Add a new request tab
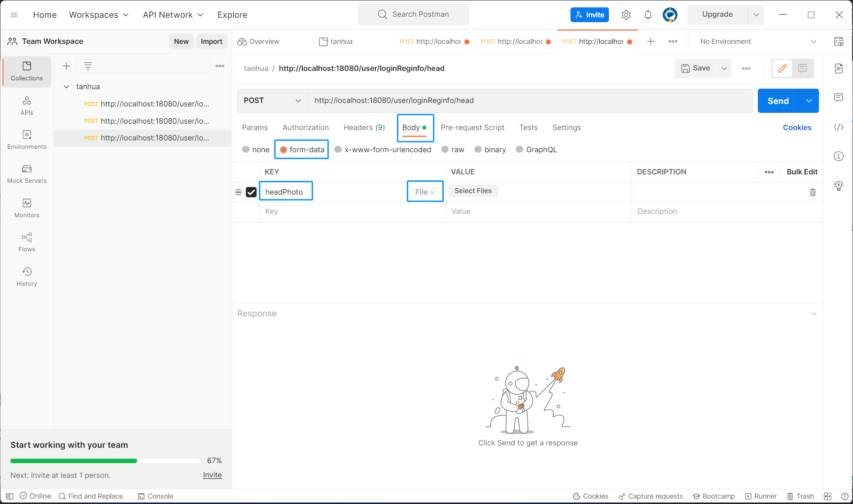 (x=651, y=41)
